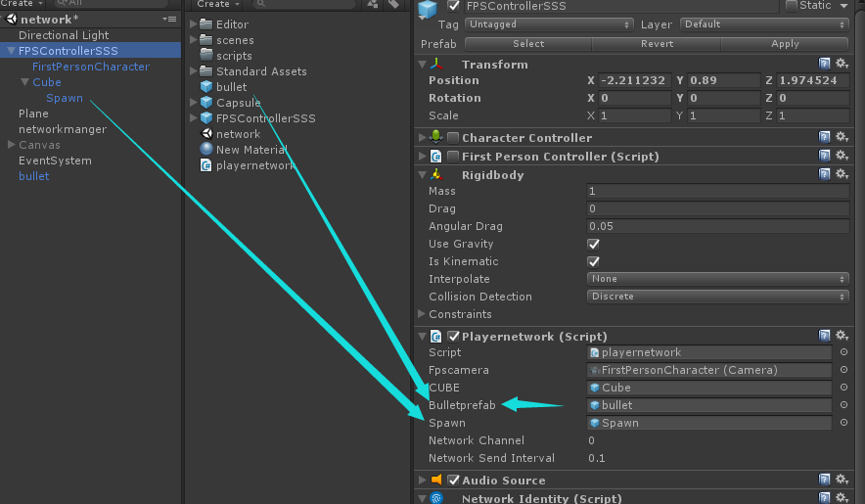Screen dimensions: 865x504
Task: Select Directional Light in hierarchy
Action: tap(64, 35)
